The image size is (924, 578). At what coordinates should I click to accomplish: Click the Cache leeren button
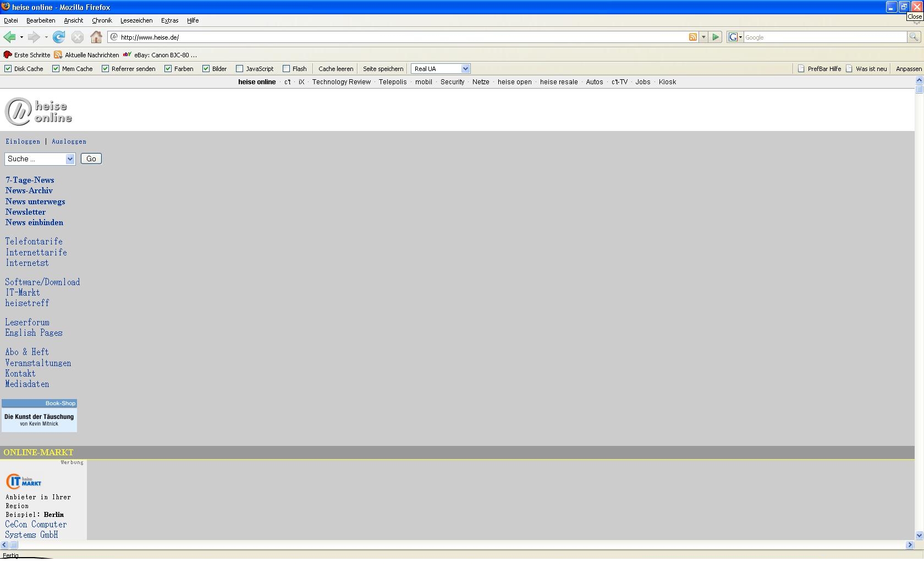click(335, 69)
